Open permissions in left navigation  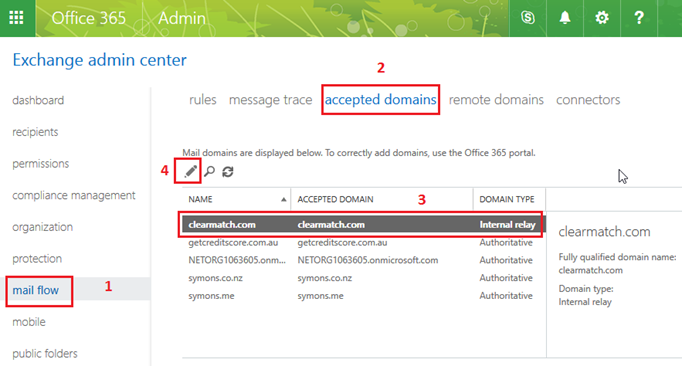pyautogui.click(x=40, y=164)
